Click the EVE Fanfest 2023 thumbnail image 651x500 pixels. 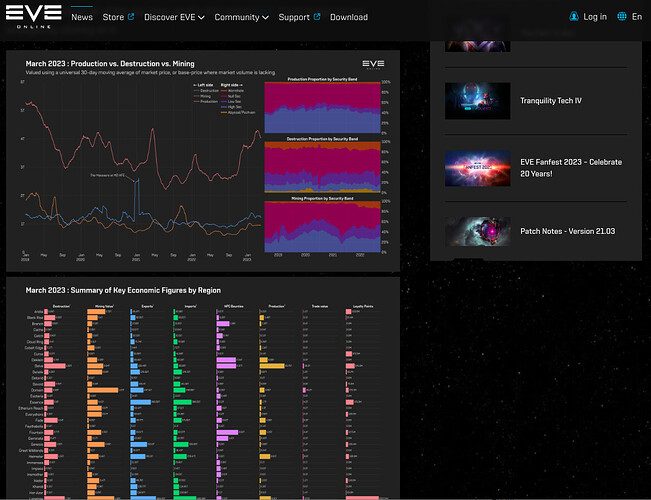(x=477, y=168)
